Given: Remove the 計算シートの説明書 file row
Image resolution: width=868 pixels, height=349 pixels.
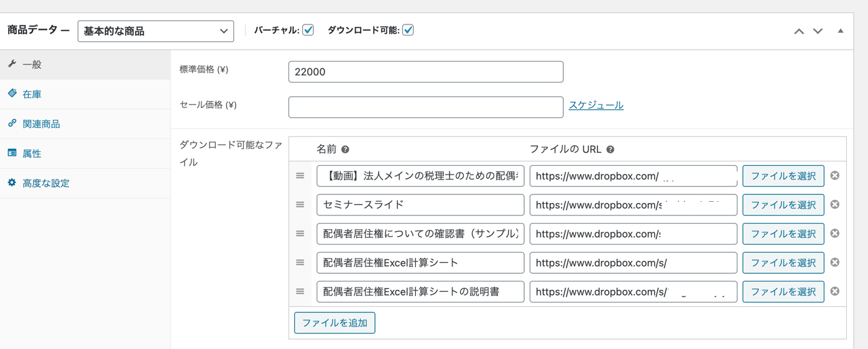Looking at the screenshot, I should (x=835, y=291).
